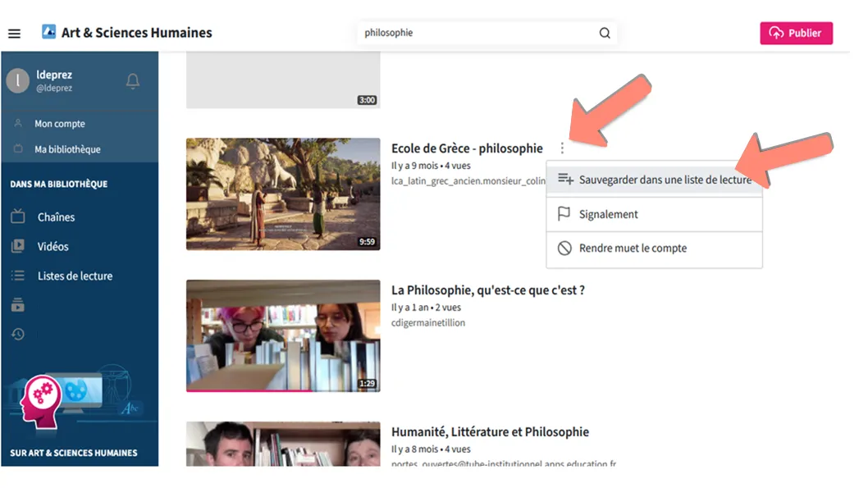
Task: Click the subscriptions stack icon in sidebar
Action: [18, 305]
